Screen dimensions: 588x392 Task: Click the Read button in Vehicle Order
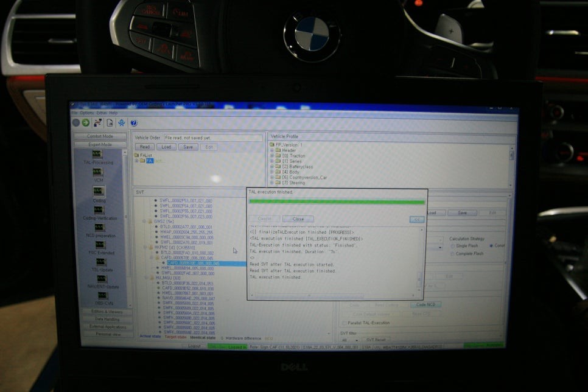pos(145,147)
